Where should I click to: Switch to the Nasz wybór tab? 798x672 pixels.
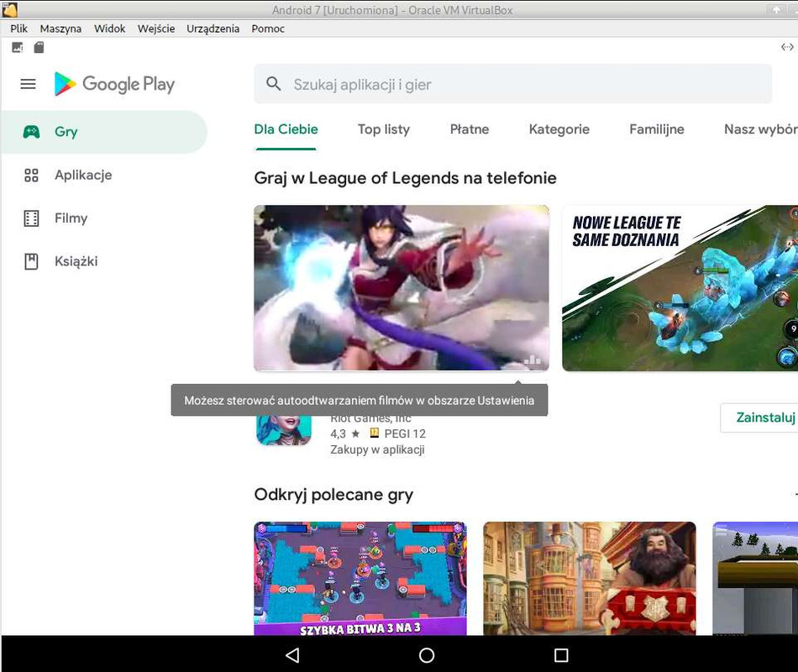click(x=761, y=129)
